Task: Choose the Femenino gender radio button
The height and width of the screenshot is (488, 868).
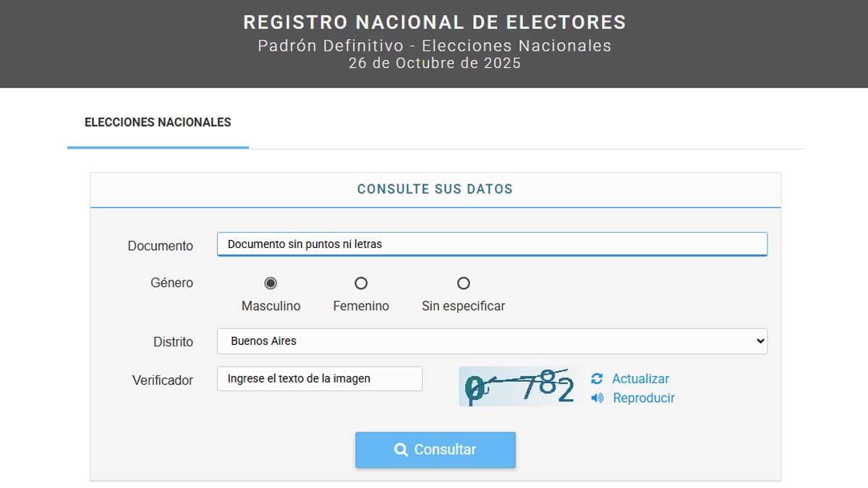Action: point(361,283)
